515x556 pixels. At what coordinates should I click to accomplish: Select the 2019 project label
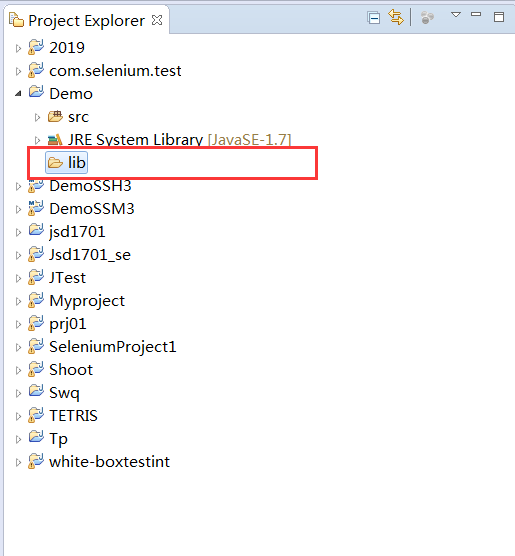(67, 48)
